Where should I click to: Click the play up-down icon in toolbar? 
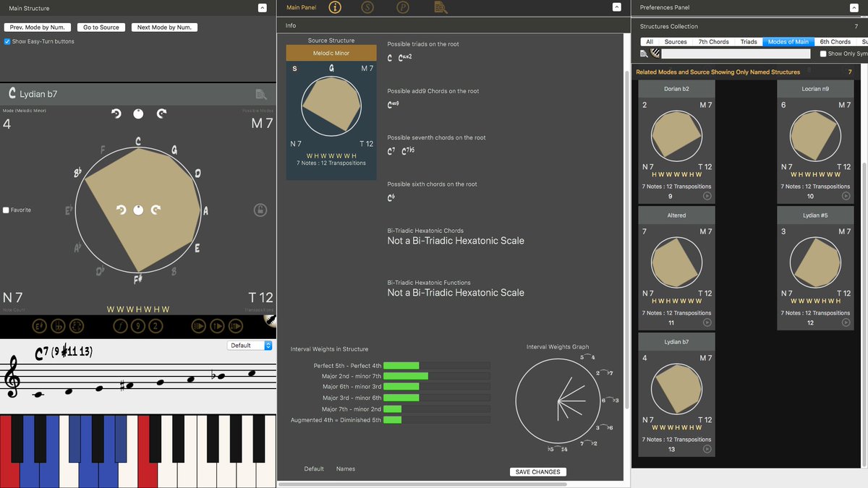[236, 326]
